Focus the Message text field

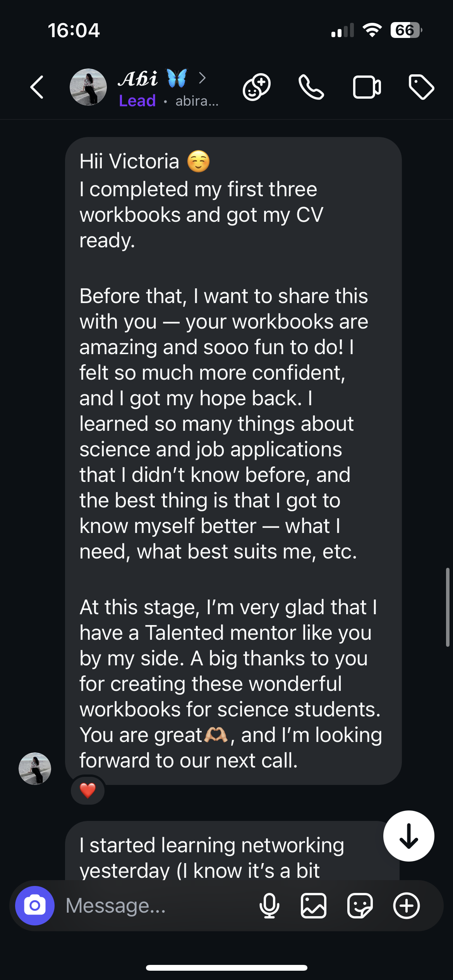tap(155, 906)
